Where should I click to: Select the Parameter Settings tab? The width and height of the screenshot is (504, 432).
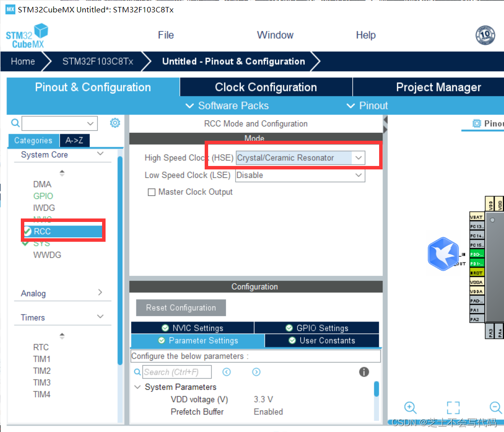(x=198, y=341)
